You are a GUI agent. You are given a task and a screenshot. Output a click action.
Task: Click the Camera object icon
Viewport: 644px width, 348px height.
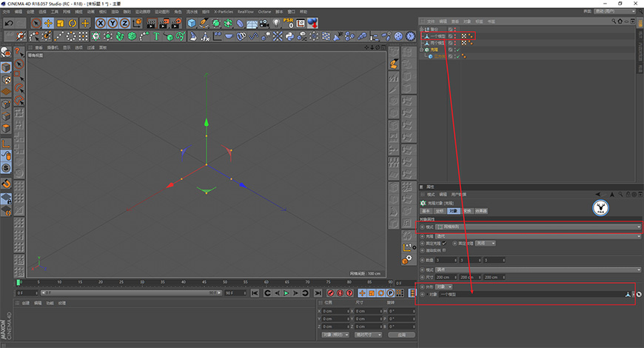tap(264, 24)
